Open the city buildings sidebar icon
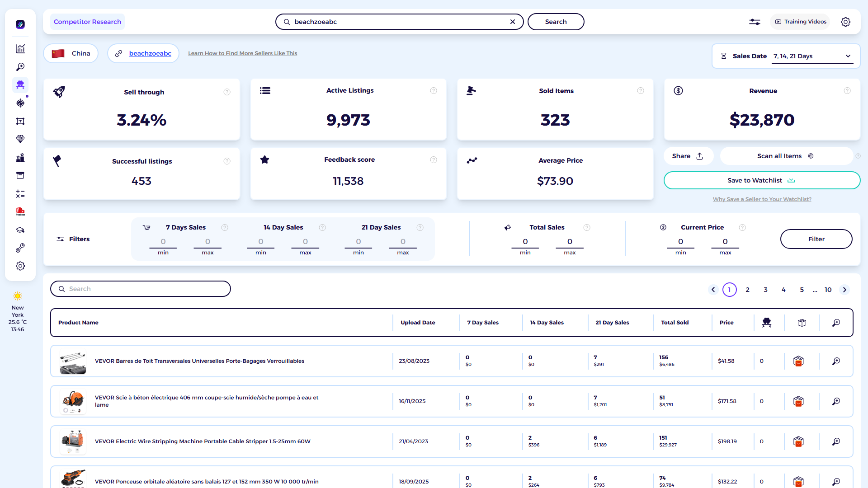 pyautogui.click(x=20, y=158)
